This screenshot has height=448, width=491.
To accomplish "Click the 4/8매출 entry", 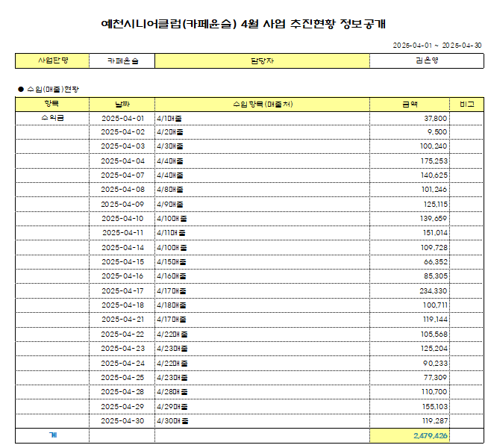I will [x=170, y=190].
